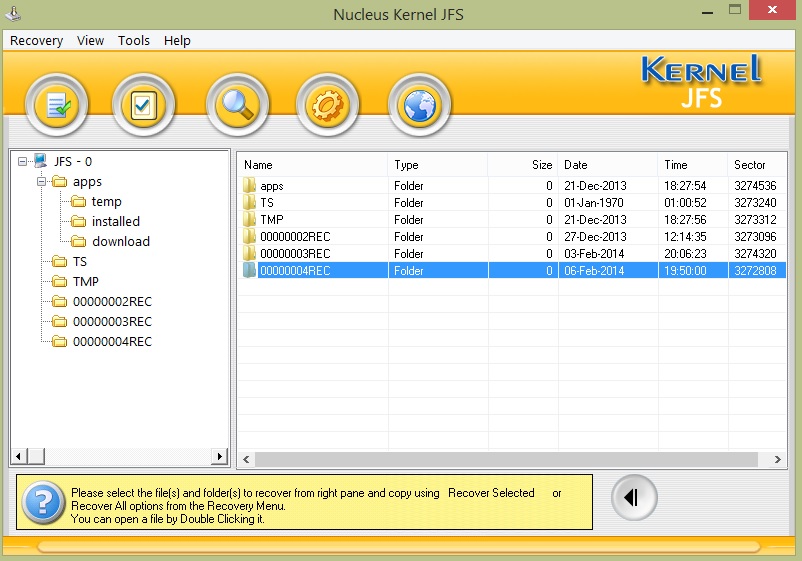The image size is (802, 561).
Task: Sort list by Date column header
Action: coord(608,165)
